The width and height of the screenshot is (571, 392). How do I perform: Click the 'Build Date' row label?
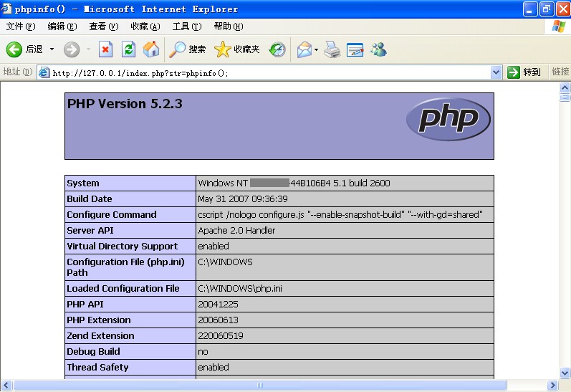pyautogui.click(x=90, y=199)
